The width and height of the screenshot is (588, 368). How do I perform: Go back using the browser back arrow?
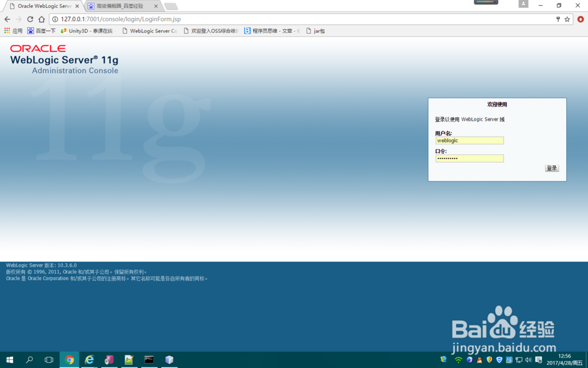(8, 19)
